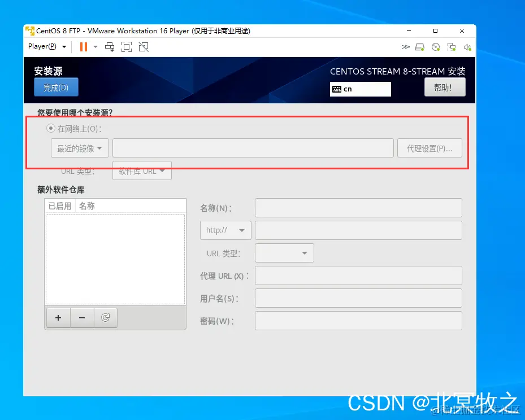This screenshot has width=525, height=420.
Task: Open the additional repo URL 类型 dropdown
Action: click(284, 253)
